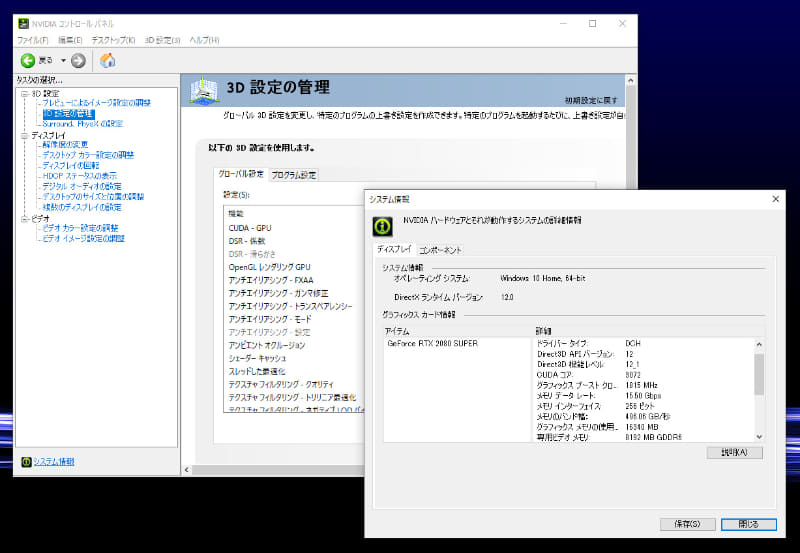Switch to ディスプレイ tab in システム情報
This screenshot has width=800, height=553.
pyautogui.click(x=394, y=249)
